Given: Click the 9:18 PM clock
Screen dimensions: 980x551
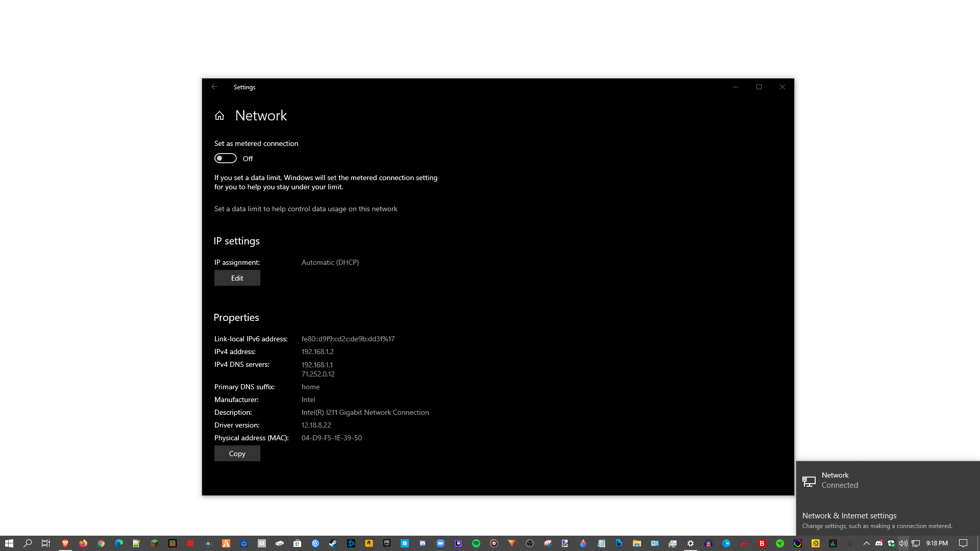Looking at the screenshot, I should pos(937,543).
